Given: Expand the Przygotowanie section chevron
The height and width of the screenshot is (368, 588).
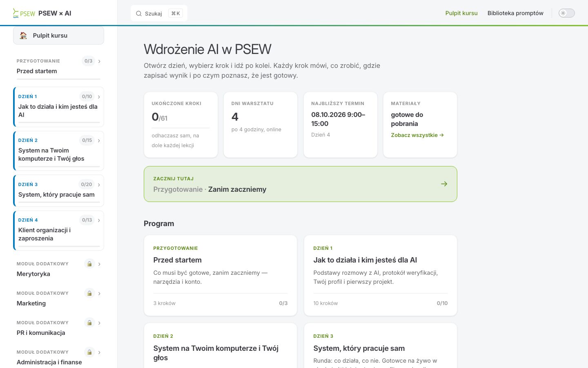Looking at the screenshot, I should (99, 61).
